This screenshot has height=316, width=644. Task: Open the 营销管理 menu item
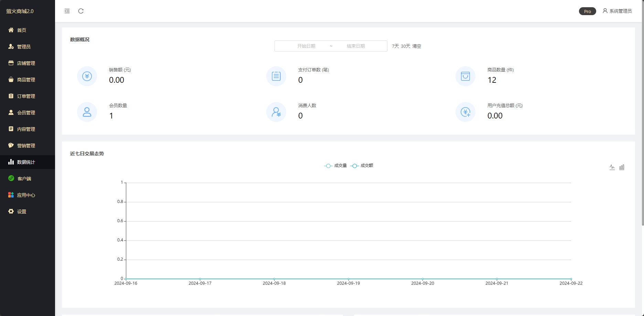tap(28, 146)
